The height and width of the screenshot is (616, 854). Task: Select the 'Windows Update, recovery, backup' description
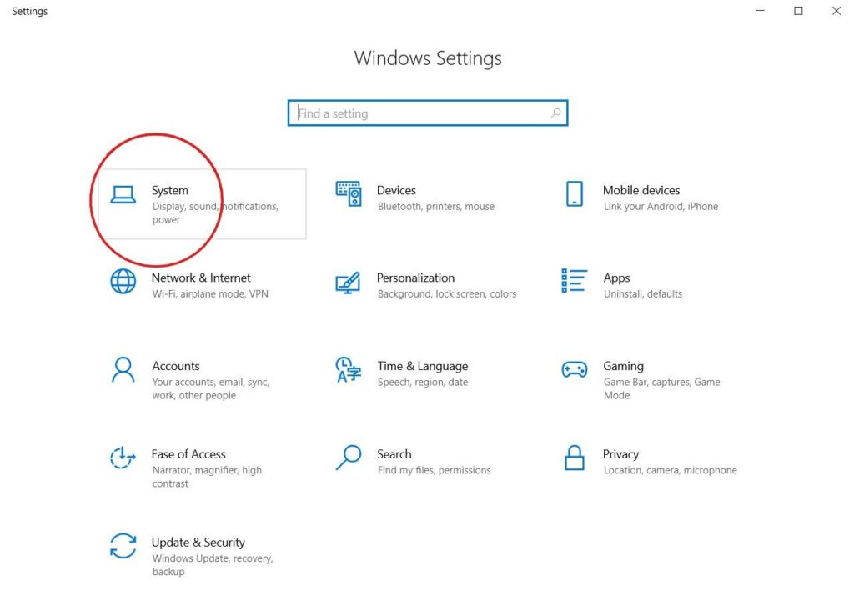tap(213, 565)
